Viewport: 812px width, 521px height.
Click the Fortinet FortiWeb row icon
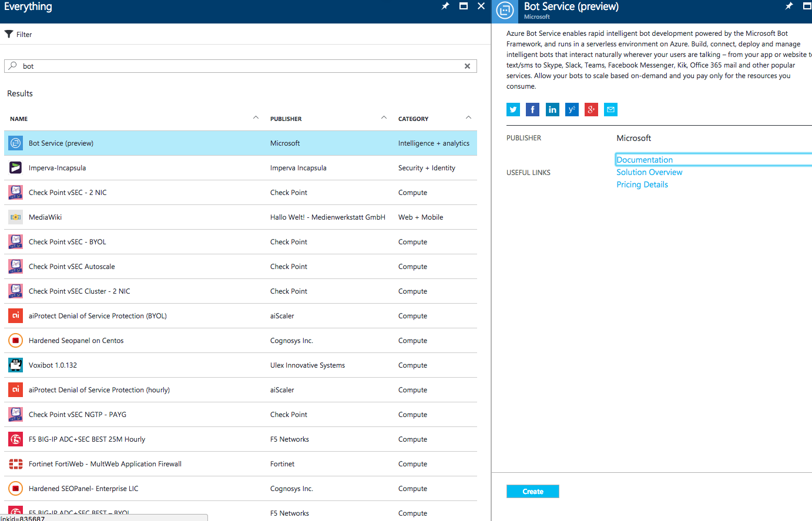(x=16, y=464)
